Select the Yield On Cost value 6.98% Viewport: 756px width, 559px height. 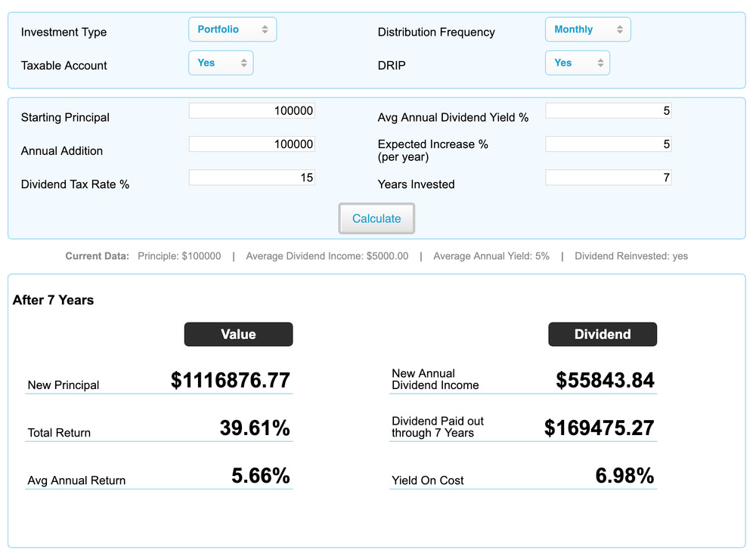point(625,476)
